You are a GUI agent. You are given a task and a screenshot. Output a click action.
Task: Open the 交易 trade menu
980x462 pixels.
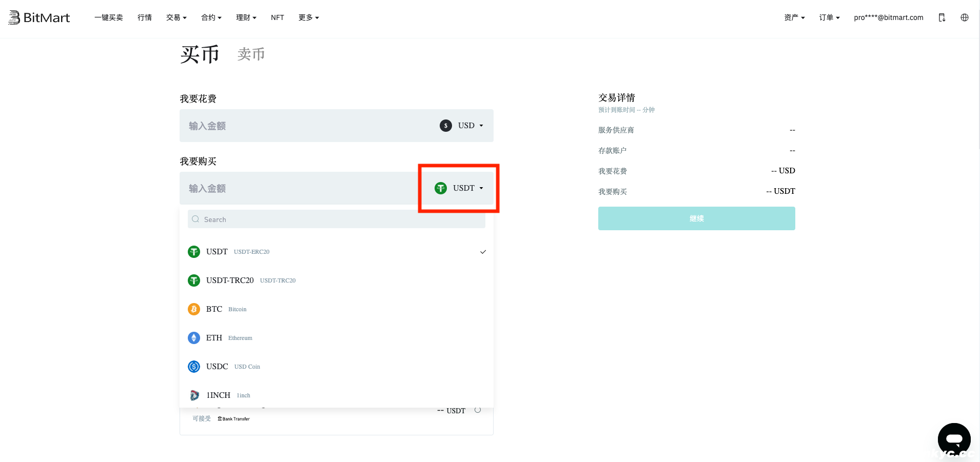(x=176, y=17)
